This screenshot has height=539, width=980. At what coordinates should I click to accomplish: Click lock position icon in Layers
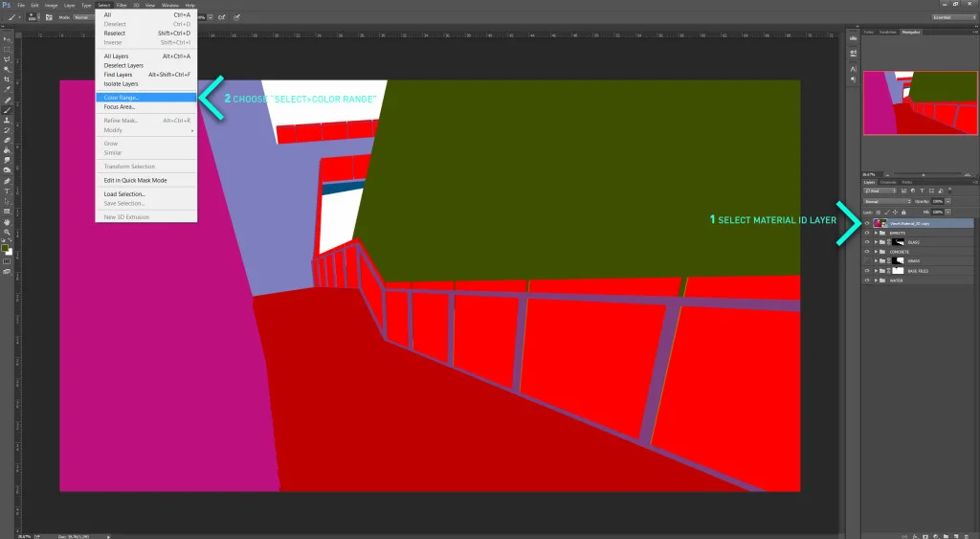pos(895,213)
